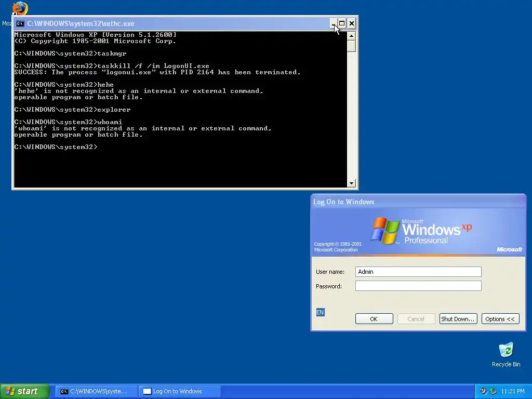Image resolution: width=532 pixels, height=399 pixels.
Task: Switch to the C:\WINDOWS\syste... taskbar button
Action: (x=96, y=391)
